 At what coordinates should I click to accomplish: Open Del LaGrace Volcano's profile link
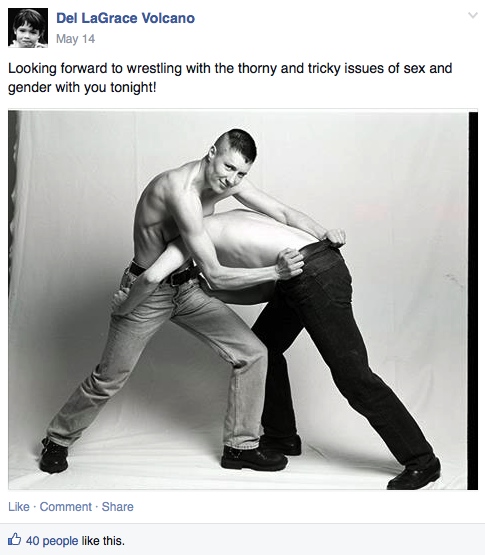(125, 18)
